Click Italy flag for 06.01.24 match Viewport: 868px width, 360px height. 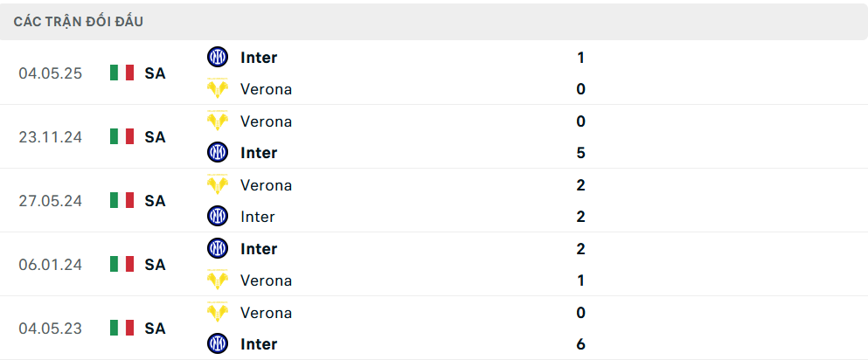(122, 264)
